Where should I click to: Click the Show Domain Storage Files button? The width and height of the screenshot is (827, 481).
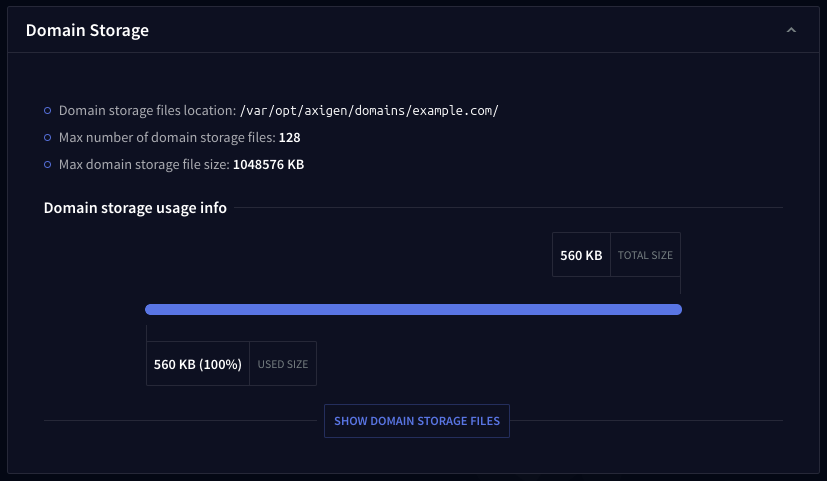417,421
